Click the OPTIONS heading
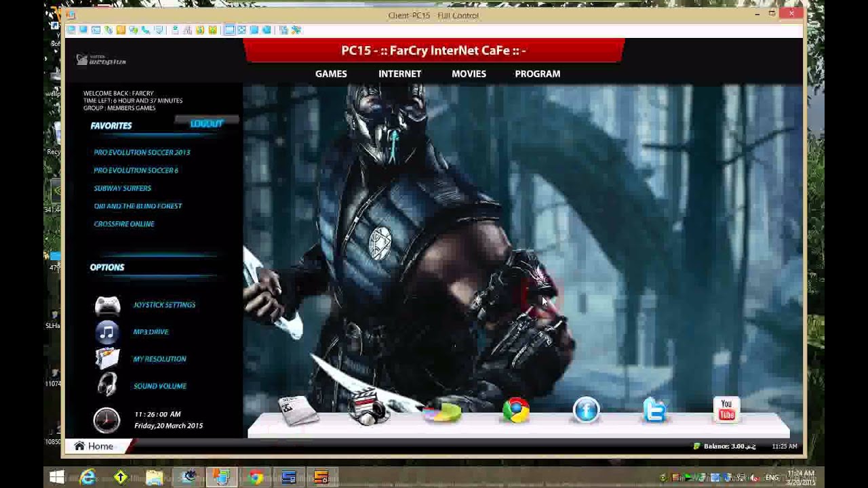 (107, 267)
